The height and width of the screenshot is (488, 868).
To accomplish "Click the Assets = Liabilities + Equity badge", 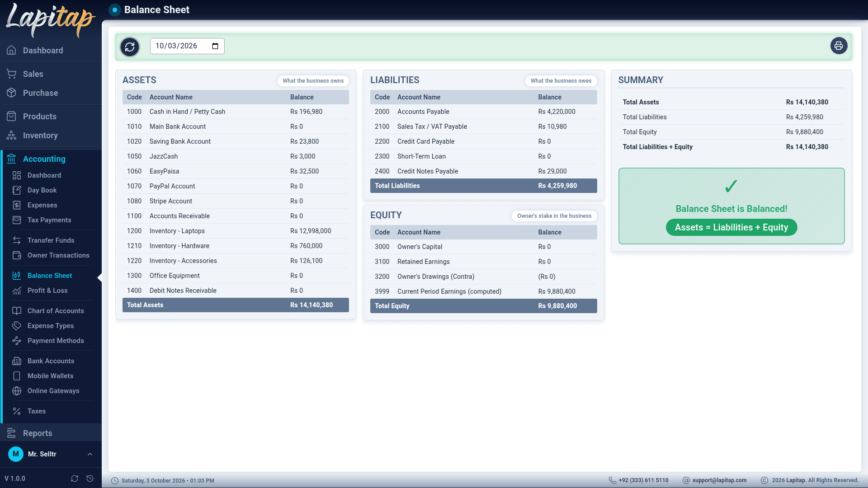I will point(731,227).
